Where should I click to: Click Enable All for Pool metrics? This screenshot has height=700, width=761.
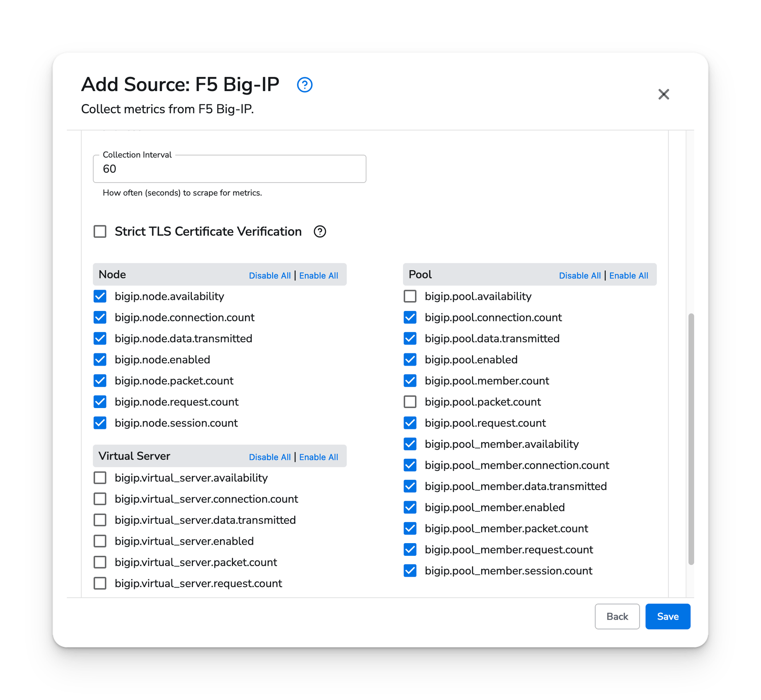click(x=629, y=276)
